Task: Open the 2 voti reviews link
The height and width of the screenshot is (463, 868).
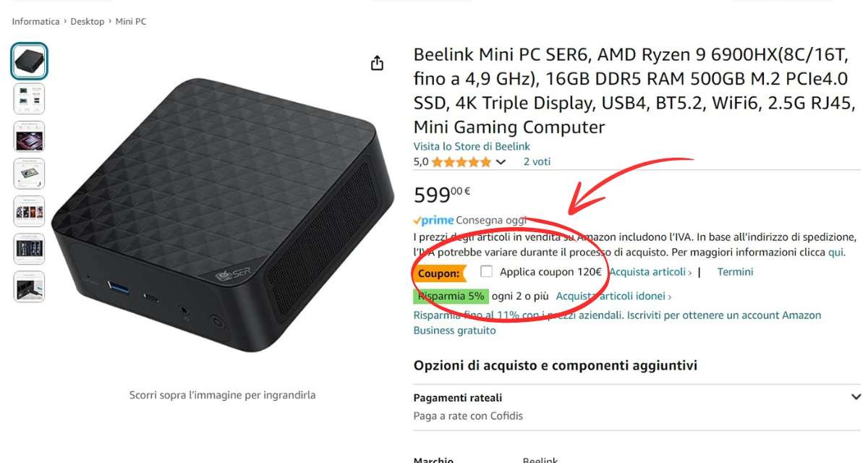Action: 537,162
